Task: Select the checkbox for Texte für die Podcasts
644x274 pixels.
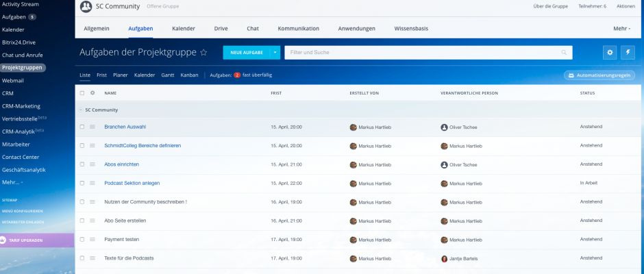Action: tap(82, 258)
